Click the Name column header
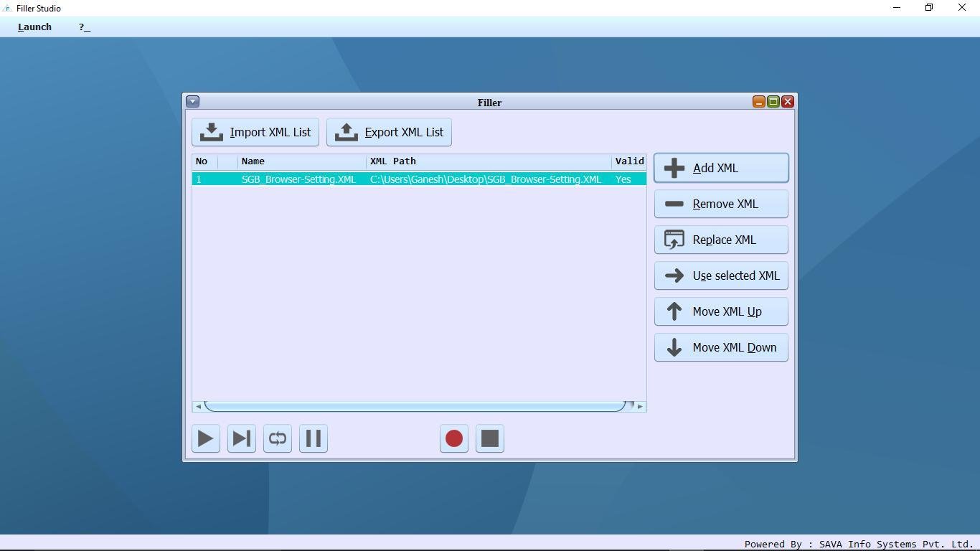Image resolution: width=980 pixels, height=551 pixels. point(253,161)
